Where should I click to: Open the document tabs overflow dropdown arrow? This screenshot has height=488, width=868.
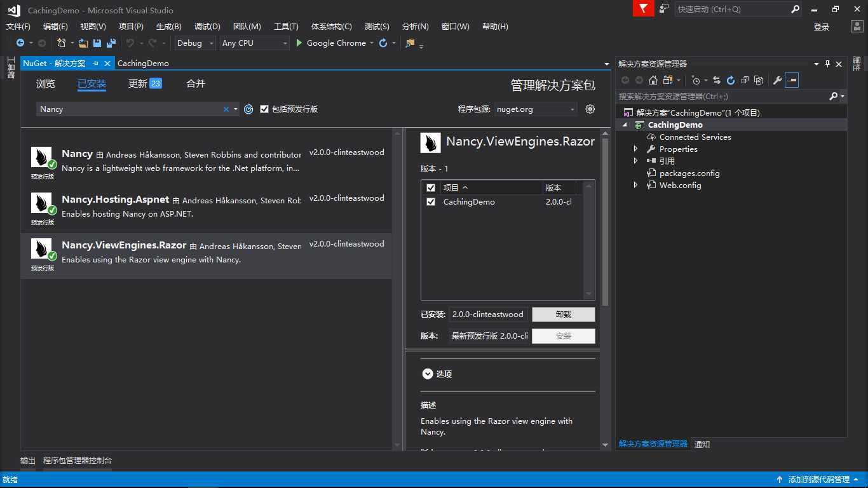[606, 64]
